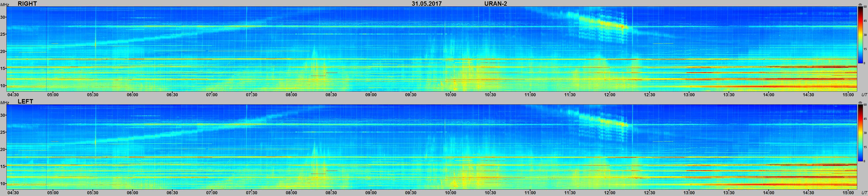Click the 08:00 tick under RIGHT spectrogram
The image size is (868, 196).
click(292, 95)
